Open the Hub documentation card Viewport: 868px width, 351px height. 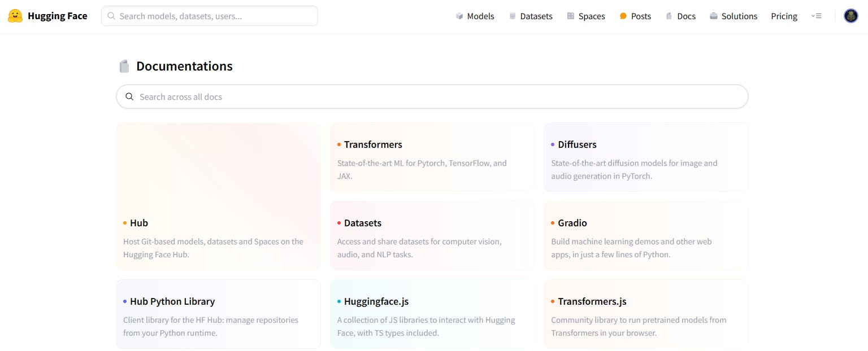coord(218,196)
